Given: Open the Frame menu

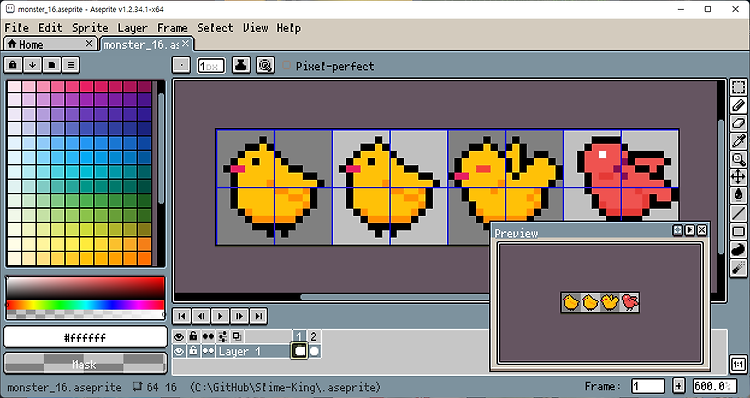Looking at the screenshot, I should [x=172, y=28].
